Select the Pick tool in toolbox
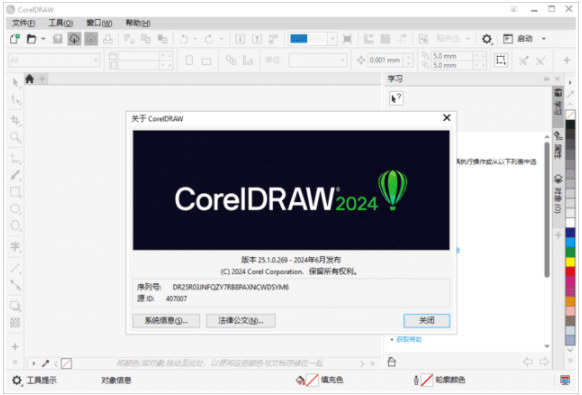 tap(15, 82)
